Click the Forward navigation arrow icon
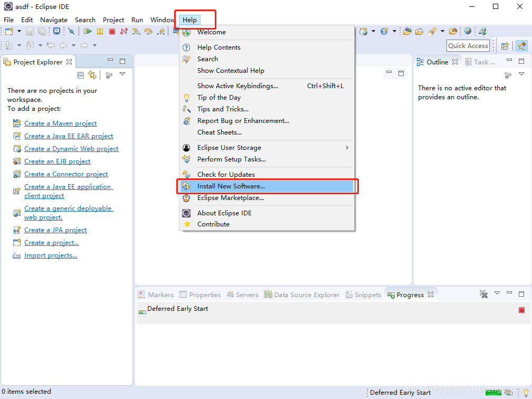The height and width of the screenshot is (399, 532). pyautogui.click(x=84, y=45)
